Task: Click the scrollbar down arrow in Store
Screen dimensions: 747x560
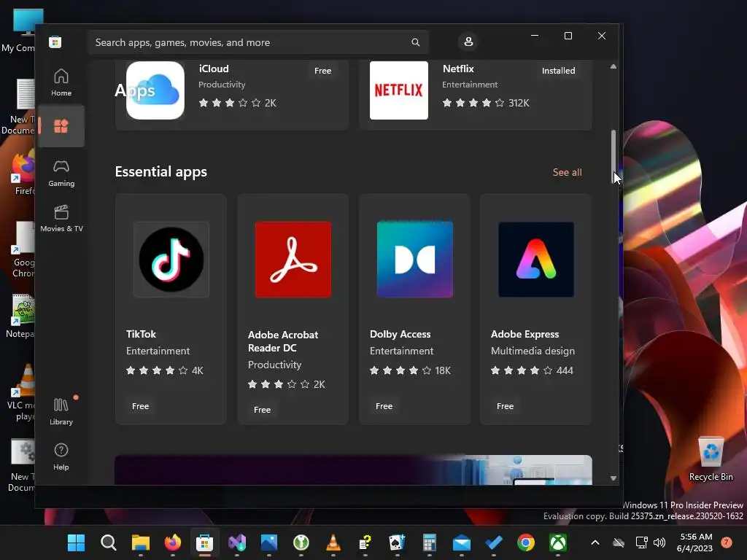Action: point(614,478)
